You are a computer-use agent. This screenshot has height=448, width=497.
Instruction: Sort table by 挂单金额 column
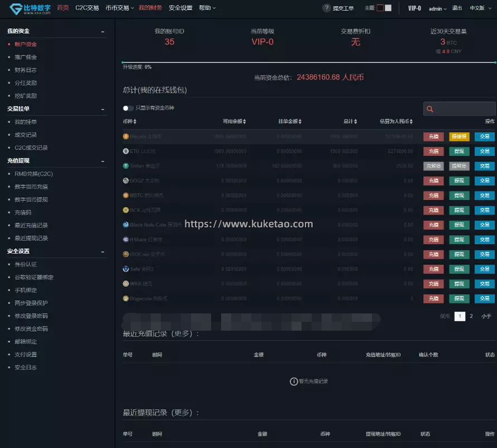(x=290, y=121)
